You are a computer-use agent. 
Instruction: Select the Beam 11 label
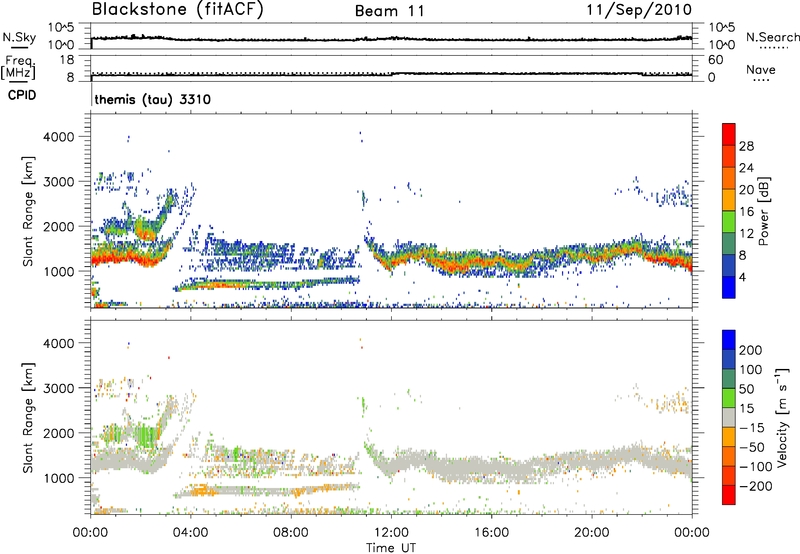coord(390,11)
